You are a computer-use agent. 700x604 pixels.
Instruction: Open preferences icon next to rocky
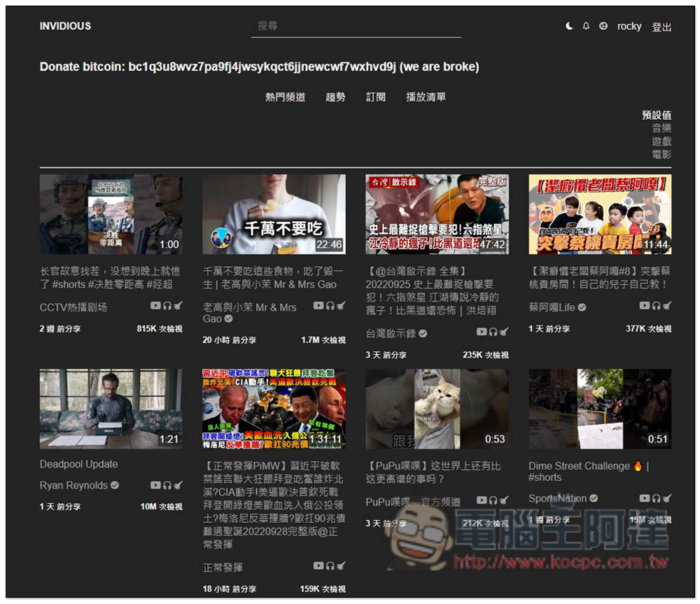(x=603, y=26)
